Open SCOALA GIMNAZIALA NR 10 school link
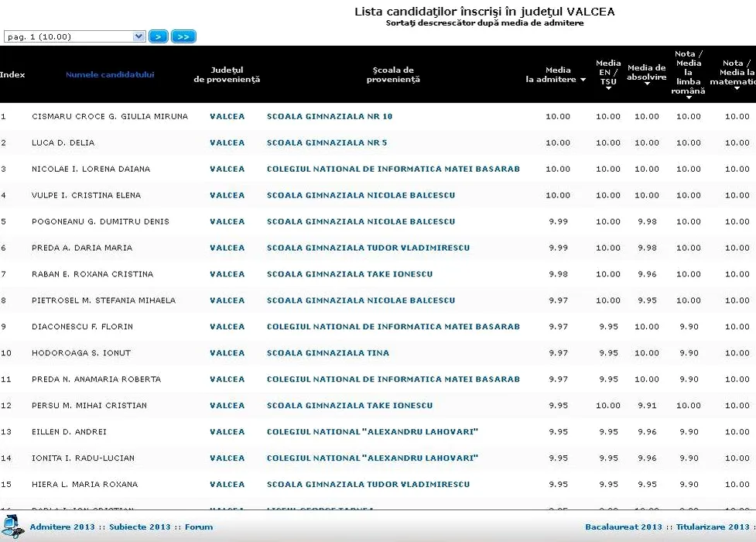This screenshot has width=756, height=542. (x=330, y=117)
